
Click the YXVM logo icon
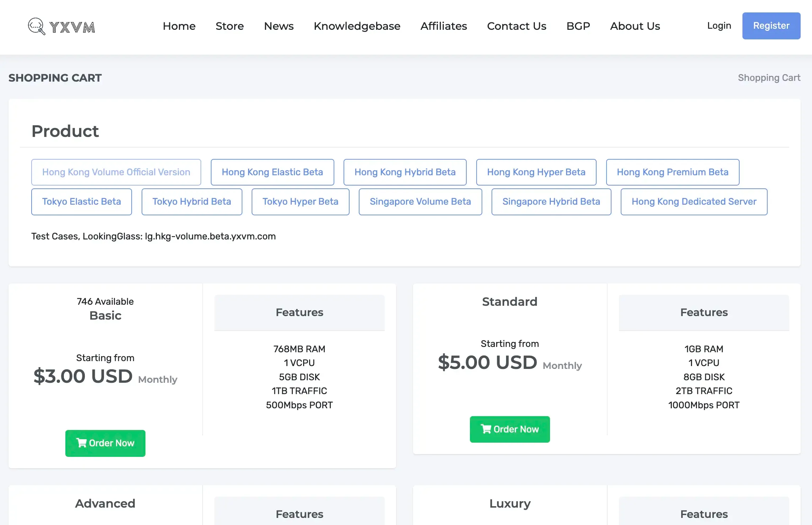37,26
